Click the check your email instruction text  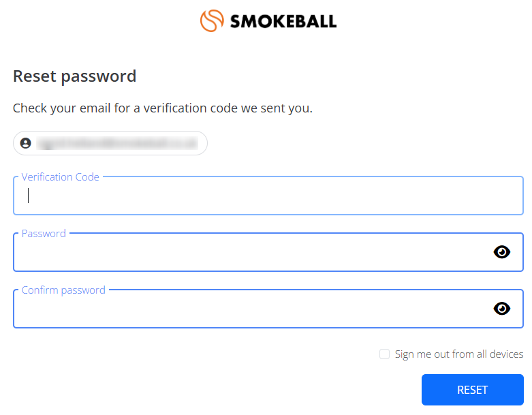point(163,108)
